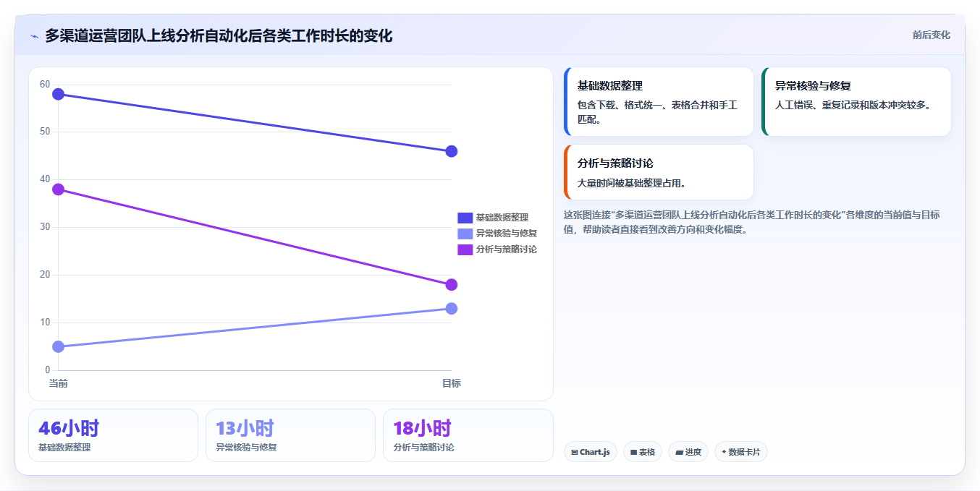Open the 18小时 stat card
This screenshot has height=491, width=980.
(468, 435)
